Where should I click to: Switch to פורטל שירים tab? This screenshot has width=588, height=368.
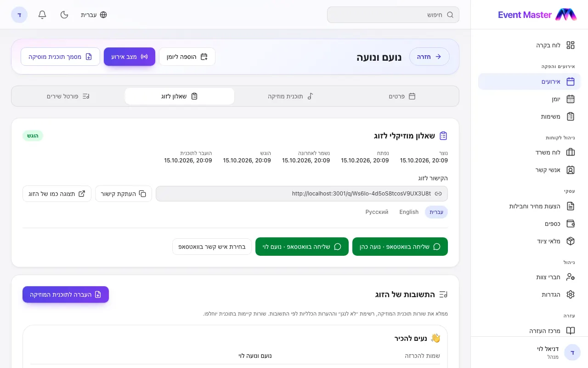68,96
